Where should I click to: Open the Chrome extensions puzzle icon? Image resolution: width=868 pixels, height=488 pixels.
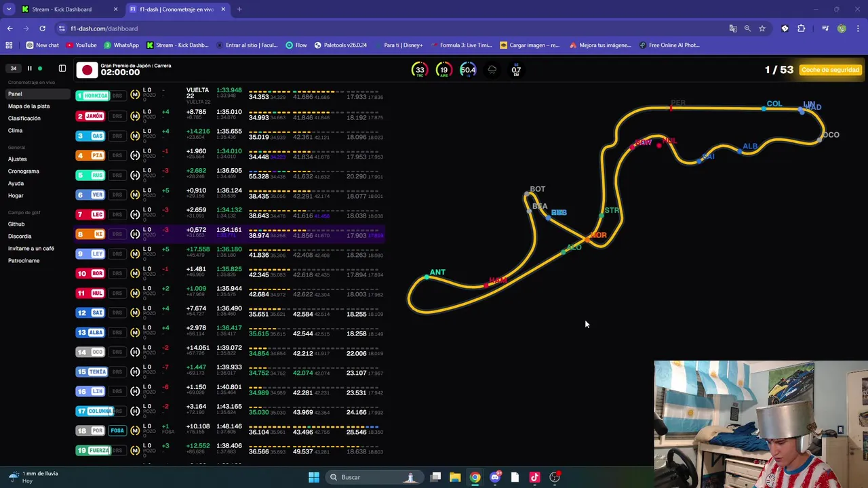802,28
